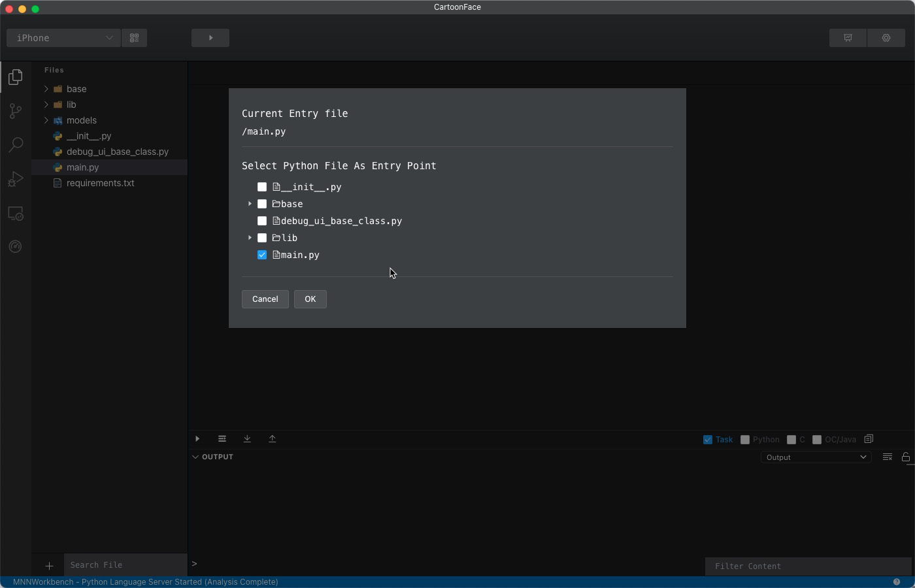
Task: Open the iPhone device dropdown
Action: pyautogui.click(x=63, y=38)
